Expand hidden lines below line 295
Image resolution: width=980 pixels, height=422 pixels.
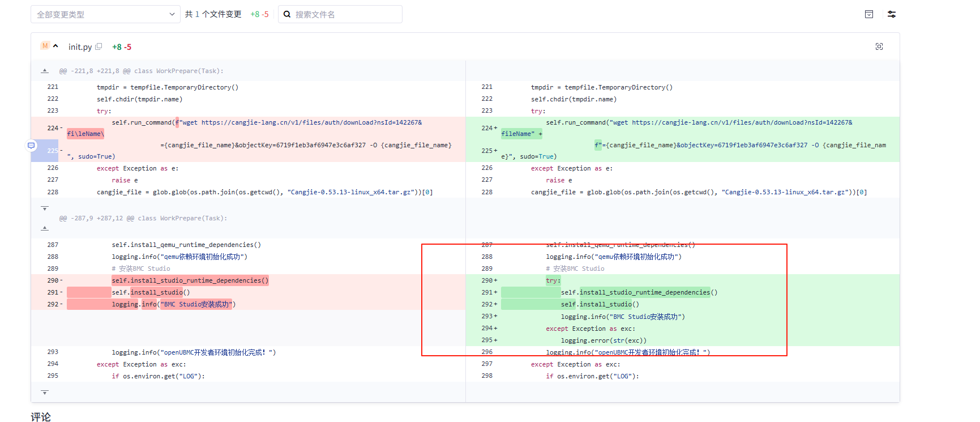tap(45, 392)
